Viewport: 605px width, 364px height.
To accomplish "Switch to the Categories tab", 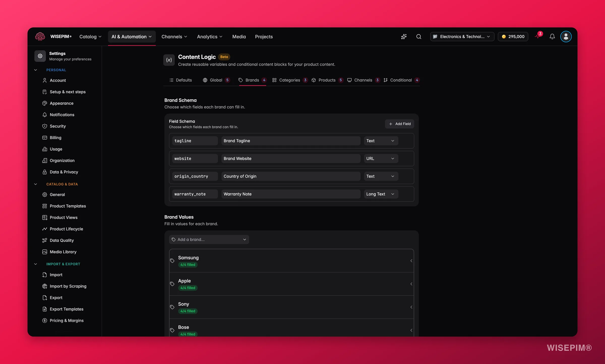I will pos(290,80).
